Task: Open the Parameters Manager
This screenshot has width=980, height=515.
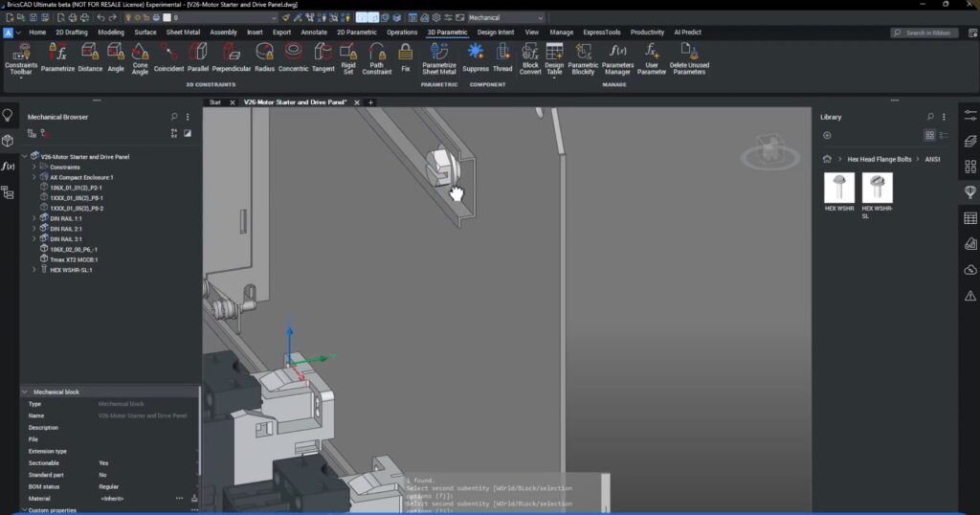Action: click(617, 58)
